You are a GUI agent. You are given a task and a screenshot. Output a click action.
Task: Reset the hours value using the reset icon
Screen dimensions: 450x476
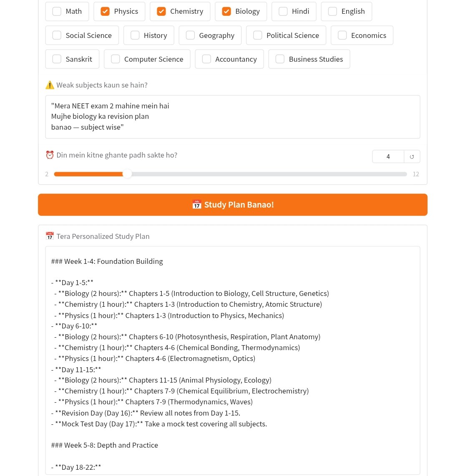pyautogui.click(x=412, y=156)
